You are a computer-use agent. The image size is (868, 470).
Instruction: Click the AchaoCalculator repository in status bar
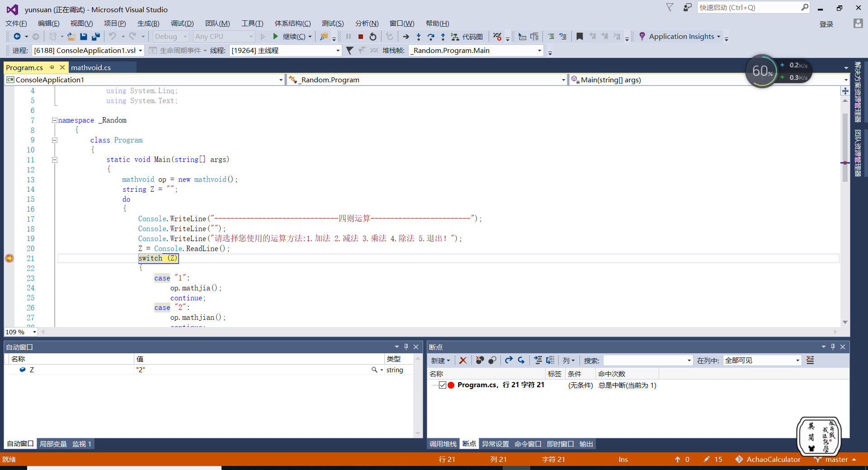point(768,460)
